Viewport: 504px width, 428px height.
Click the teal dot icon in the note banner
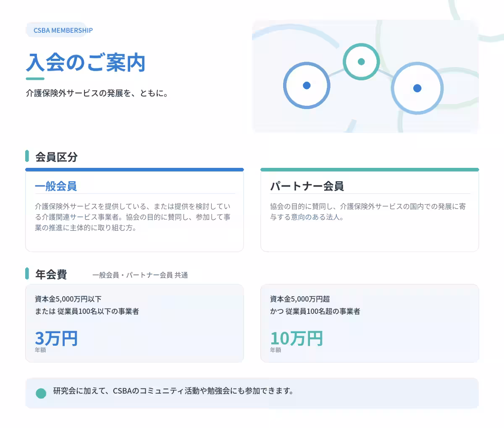(41, 393)
